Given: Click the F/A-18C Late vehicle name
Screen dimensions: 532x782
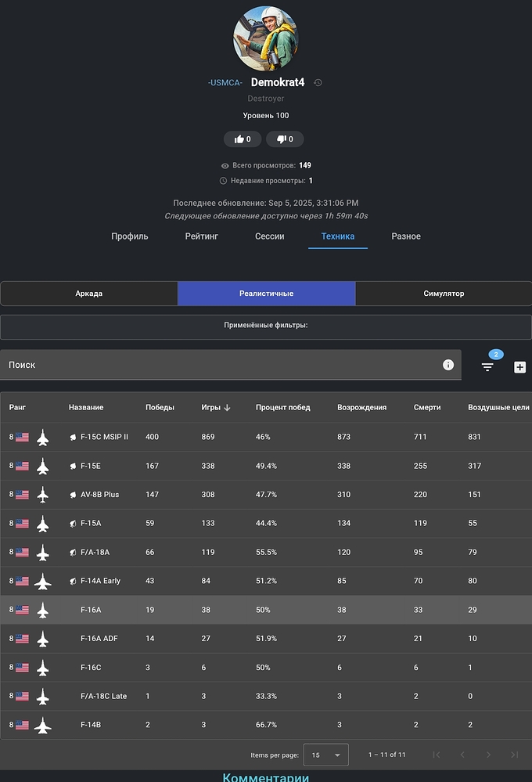Looking at the screenshot, I should coord(104,696).
